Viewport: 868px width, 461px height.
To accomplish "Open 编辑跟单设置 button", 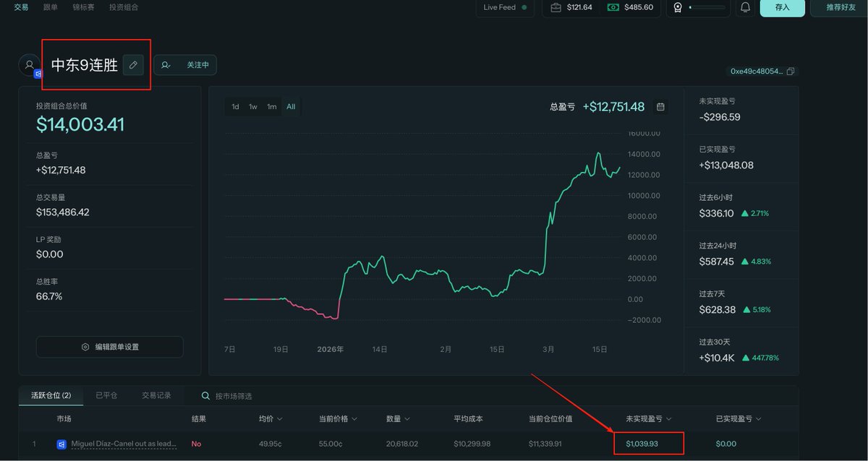I will (110, 347).
